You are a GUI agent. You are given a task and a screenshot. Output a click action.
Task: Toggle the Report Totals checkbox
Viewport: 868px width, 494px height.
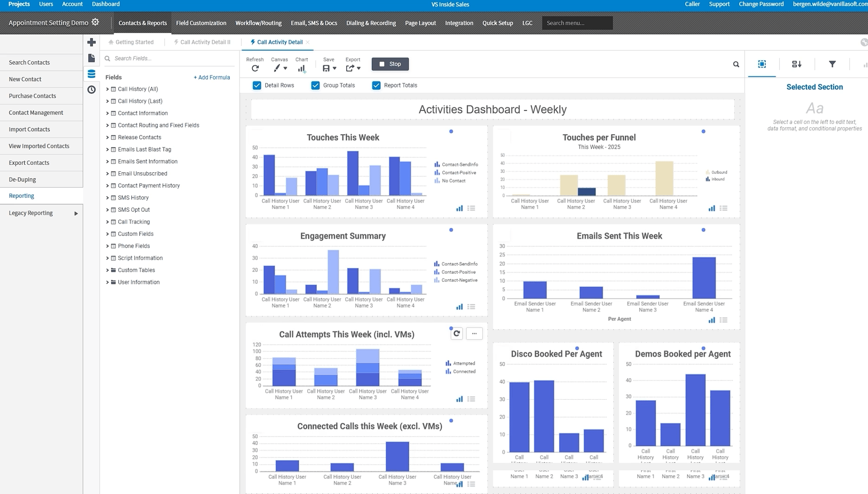(376, 85)
